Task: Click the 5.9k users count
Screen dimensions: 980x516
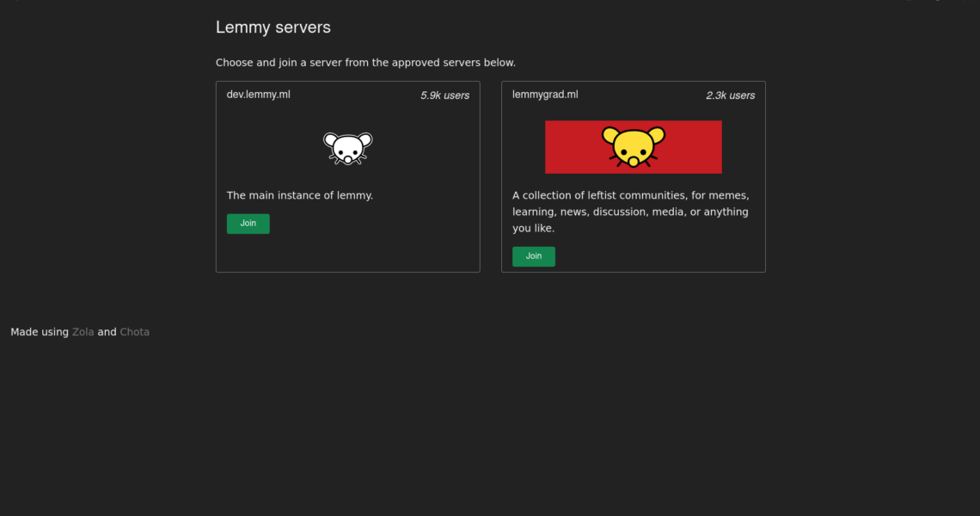Action: (x=444, y=95)
